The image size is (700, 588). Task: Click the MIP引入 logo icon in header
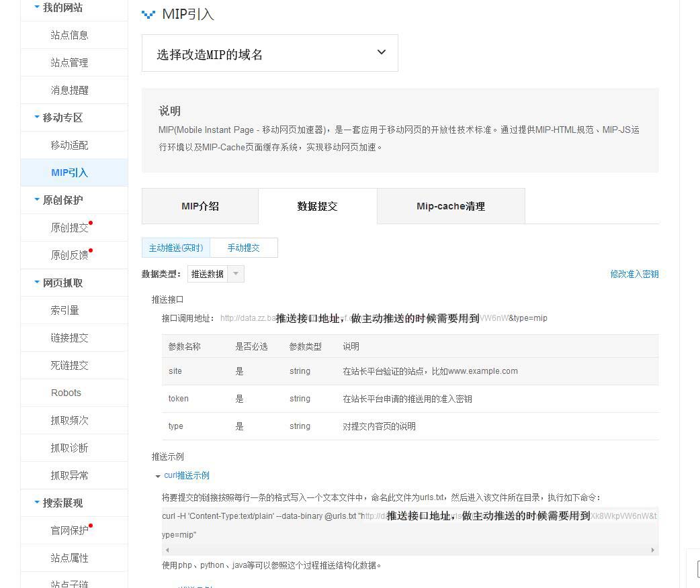tap(148, 15)
